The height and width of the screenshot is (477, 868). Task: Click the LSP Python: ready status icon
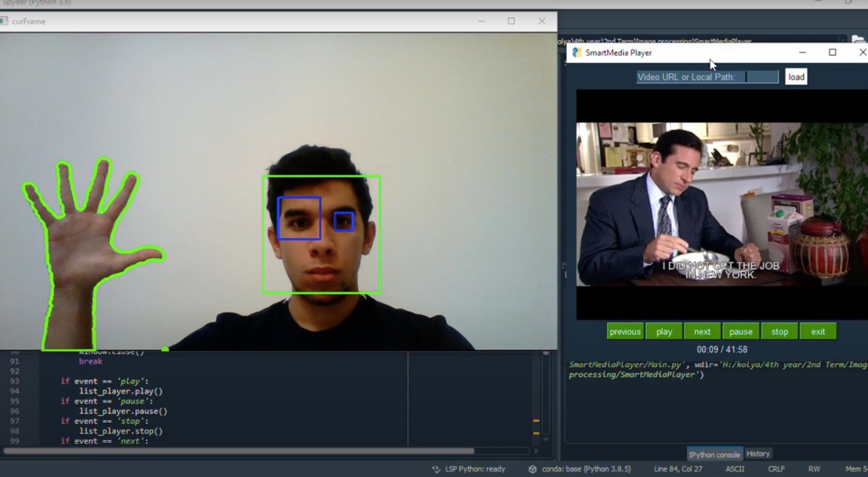coord(438,468)
